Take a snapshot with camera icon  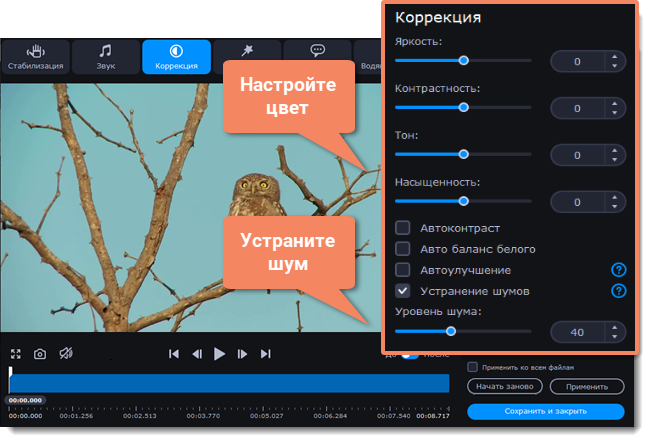point(40,354)
